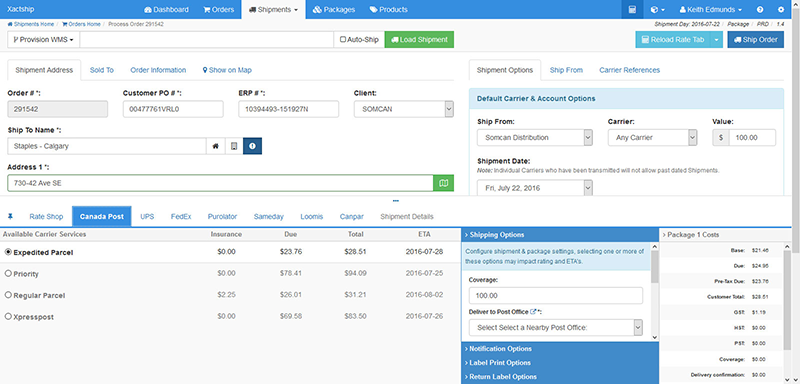Open the calculator icon in top bar
800x384 pixels.
pos(632,9)
